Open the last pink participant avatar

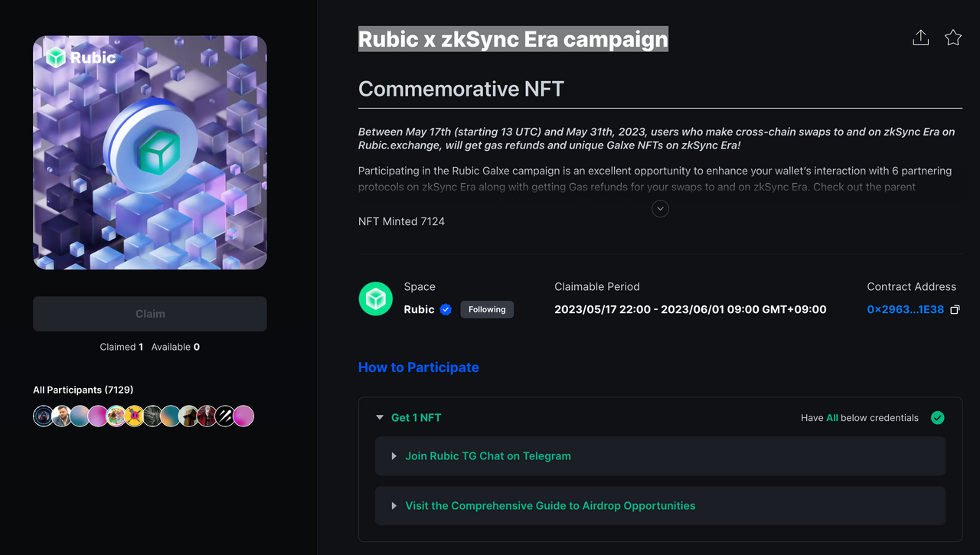point(243,416)
